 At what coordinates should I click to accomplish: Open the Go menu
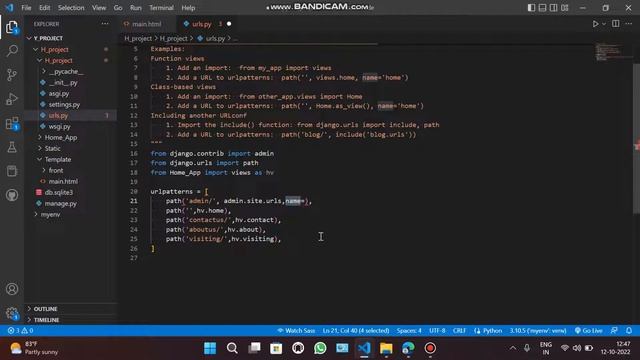pos(118,8)
